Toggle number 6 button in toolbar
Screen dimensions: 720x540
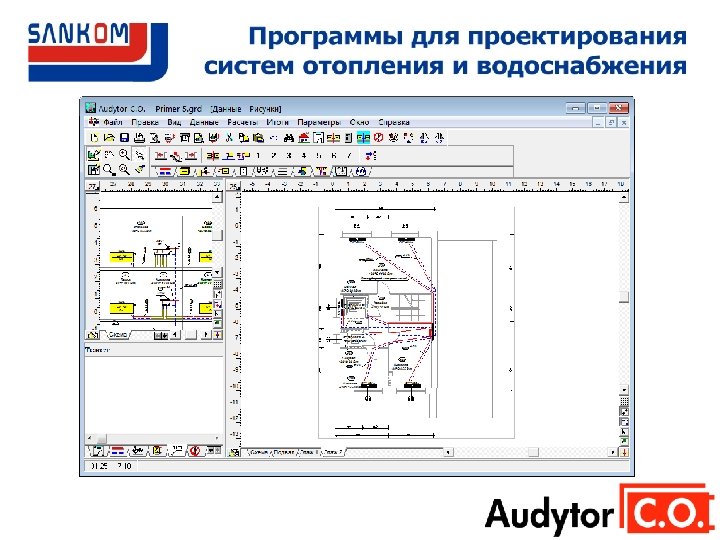point(334,155)
